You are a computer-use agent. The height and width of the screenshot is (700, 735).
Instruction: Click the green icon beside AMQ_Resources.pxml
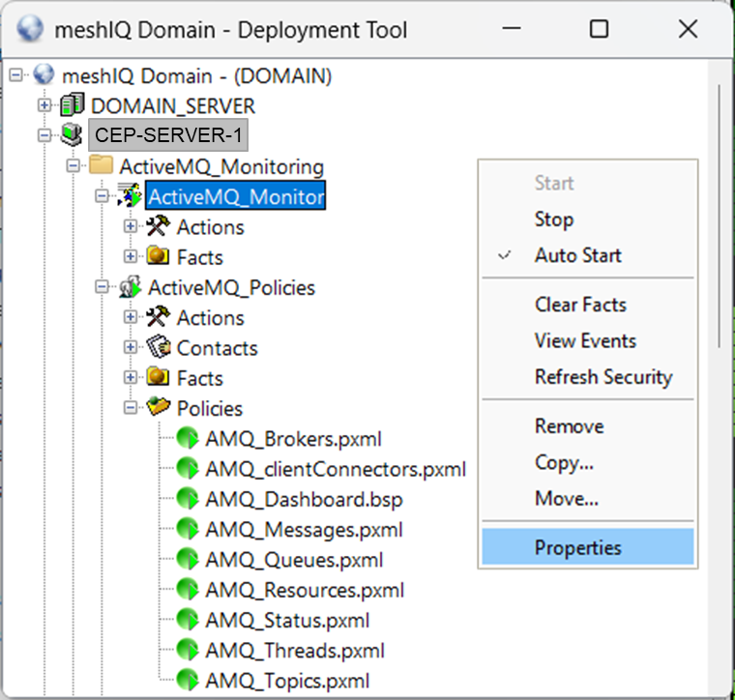[188, 590]
